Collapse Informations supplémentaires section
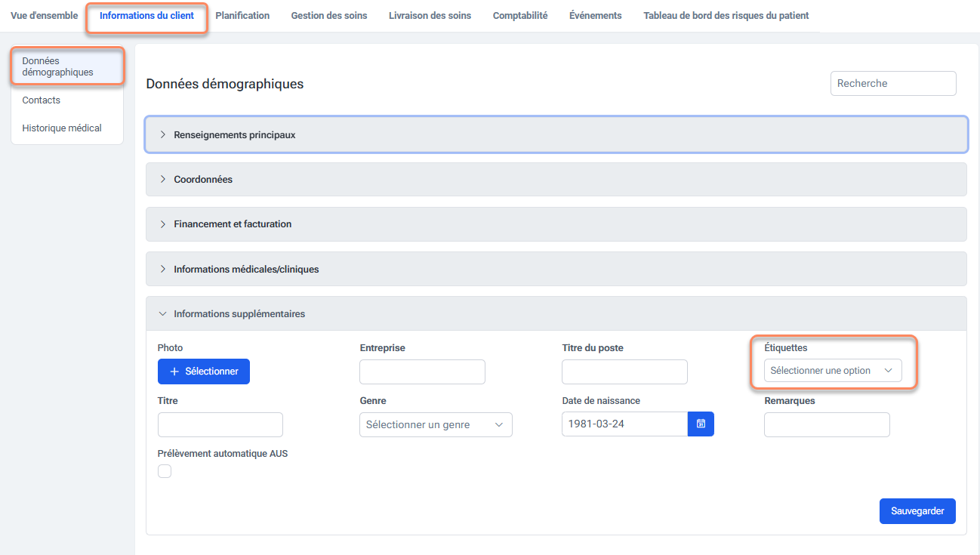The width and height of the screenshot is (980, 555). [239, 313]
